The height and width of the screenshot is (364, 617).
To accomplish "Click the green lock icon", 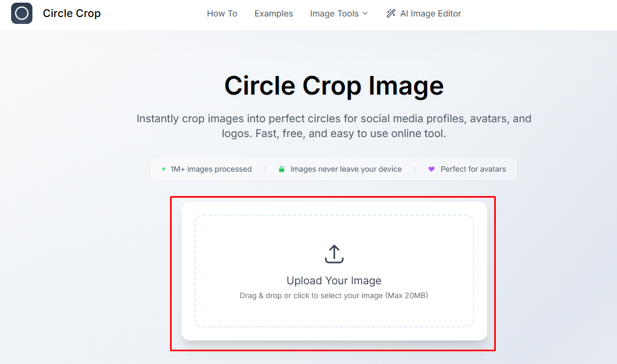I will coord(282,169).
